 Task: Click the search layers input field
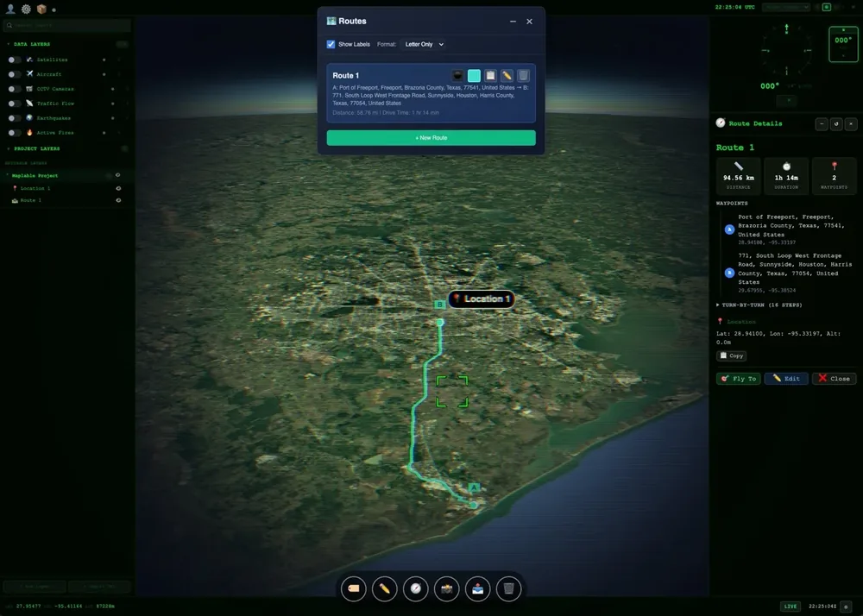[67, 25]
